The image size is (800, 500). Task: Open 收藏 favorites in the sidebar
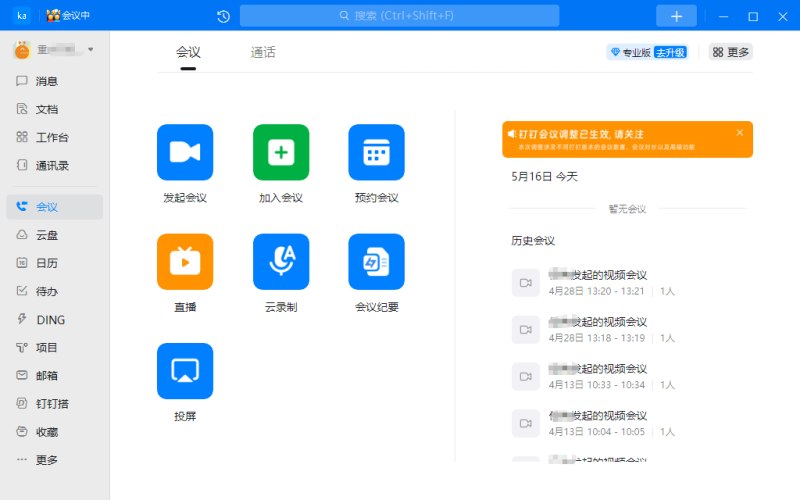[55, 432]
